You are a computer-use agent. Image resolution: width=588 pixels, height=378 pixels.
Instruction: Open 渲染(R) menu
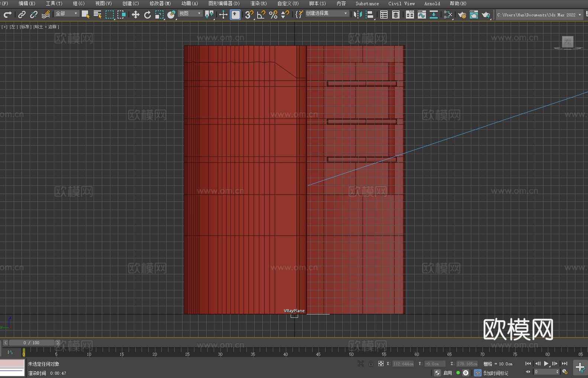258,3
